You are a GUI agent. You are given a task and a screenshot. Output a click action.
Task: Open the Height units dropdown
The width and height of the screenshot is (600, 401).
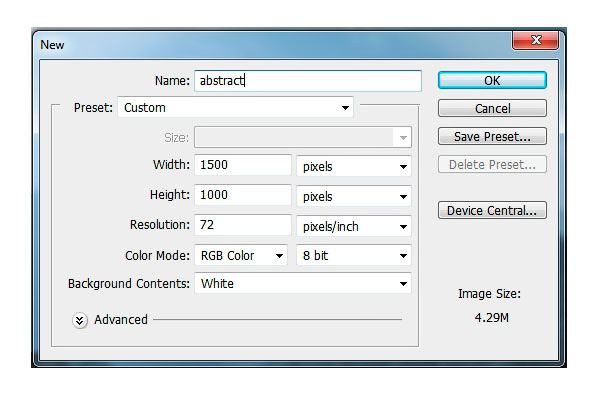(x=354, y=196)
